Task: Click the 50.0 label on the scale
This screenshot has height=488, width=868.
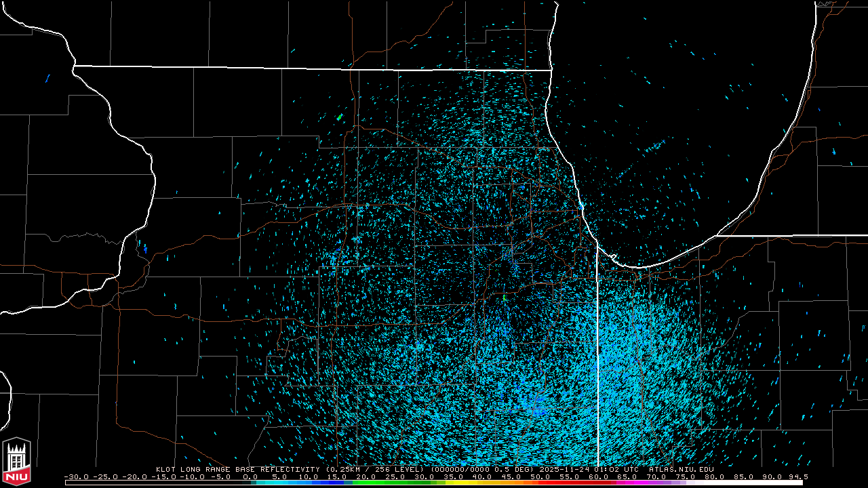Action: [x=540, y=476]
